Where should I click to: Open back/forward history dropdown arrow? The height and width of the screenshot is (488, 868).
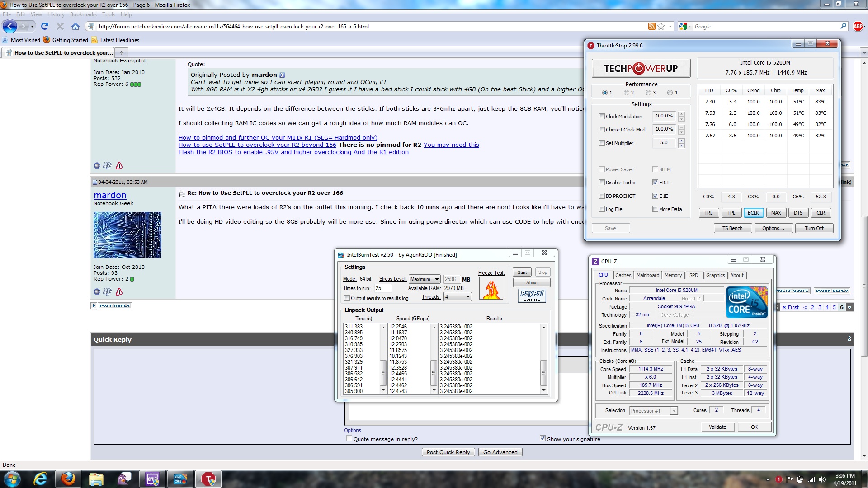(32, 26)
